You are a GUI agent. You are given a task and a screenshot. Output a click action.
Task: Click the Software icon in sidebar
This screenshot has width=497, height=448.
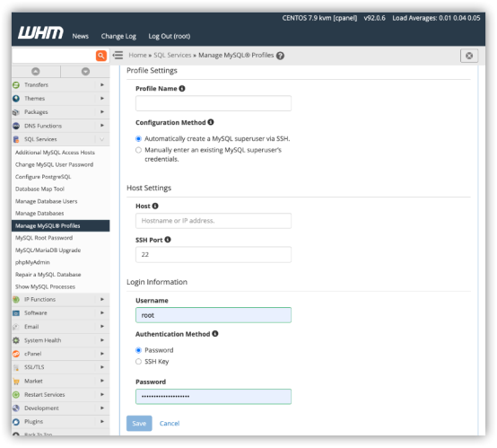16,313
